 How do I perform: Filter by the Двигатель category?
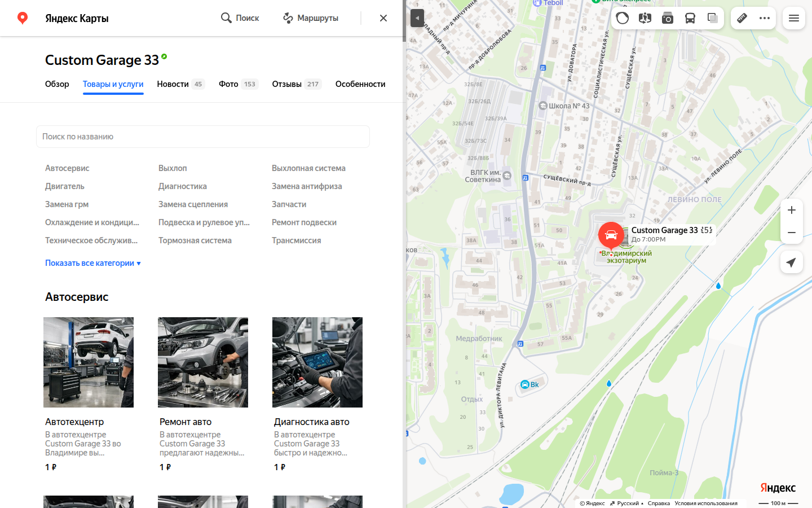(65, 186)
